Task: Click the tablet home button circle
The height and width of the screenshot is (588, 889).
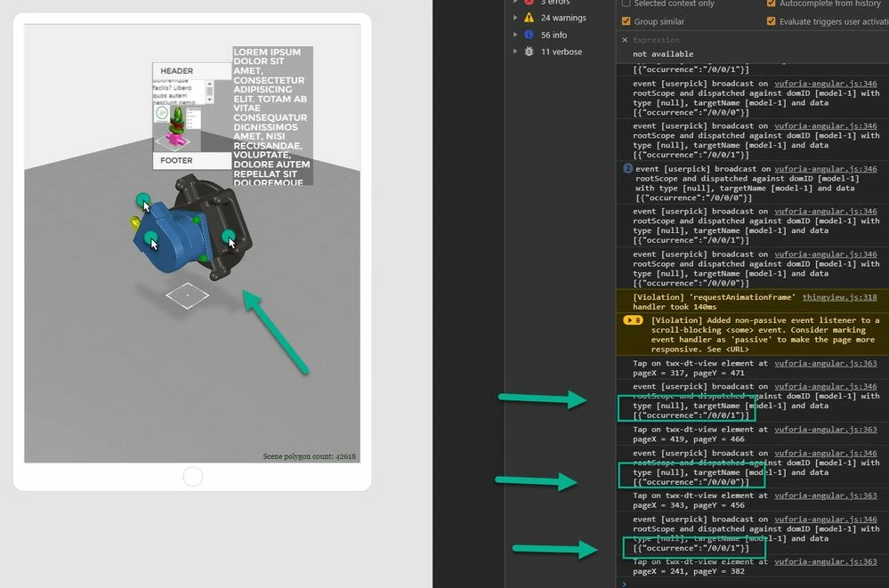Action: [x=192, y=476]
